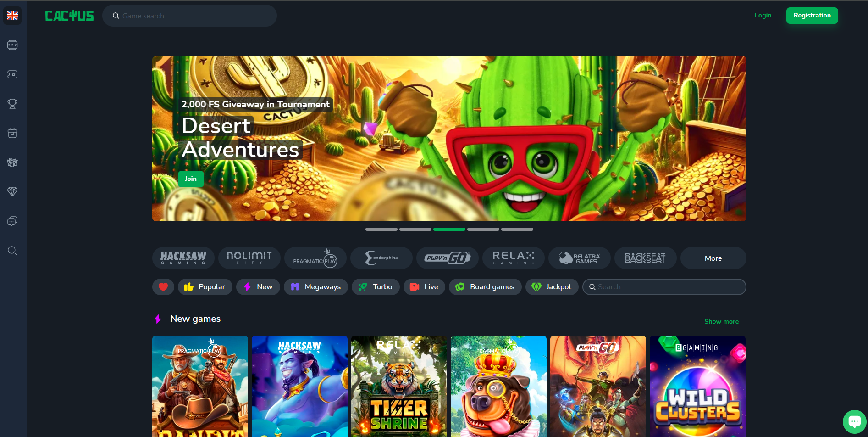Open the diamond VIP icon in sidebar

[x=12, y=191]
